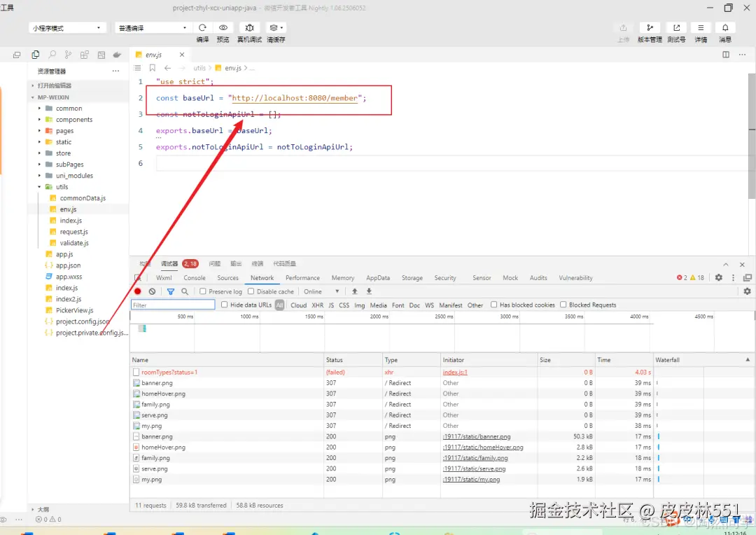This screenshot has width=756, height=535.
Task: Switch to the Console tab
Action: click(x=195, y=278)
